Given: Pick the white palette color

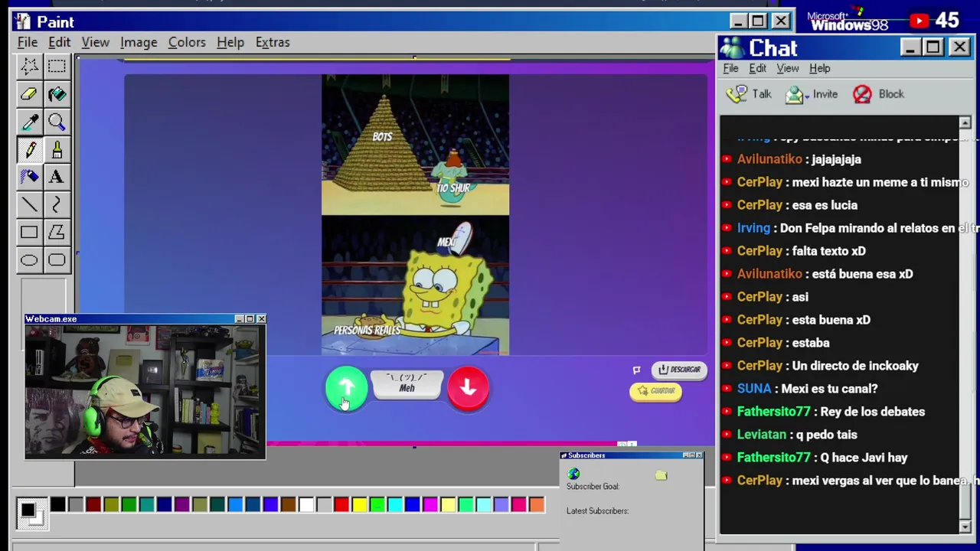Looking at the screenshot, I should tap(306, 504).
